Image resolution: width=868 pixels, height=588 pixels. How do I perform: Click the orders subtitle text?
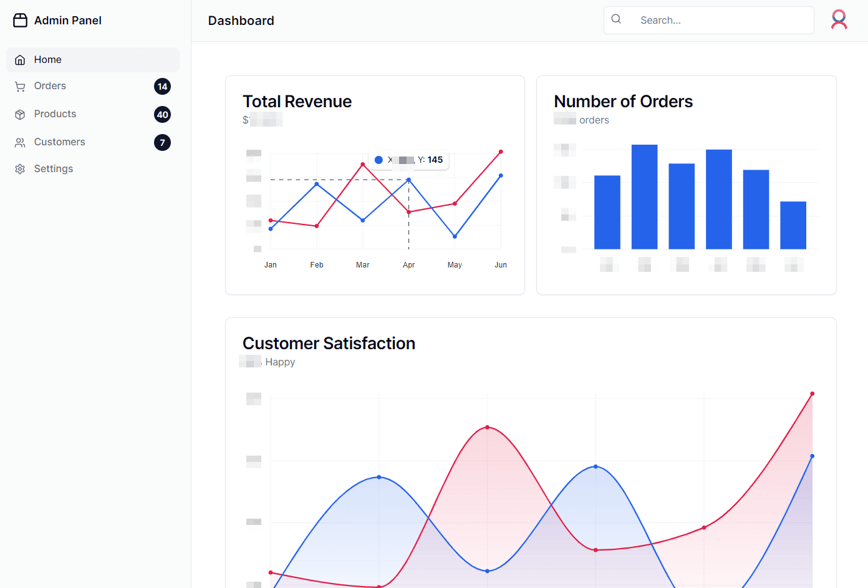coord(594,120)
